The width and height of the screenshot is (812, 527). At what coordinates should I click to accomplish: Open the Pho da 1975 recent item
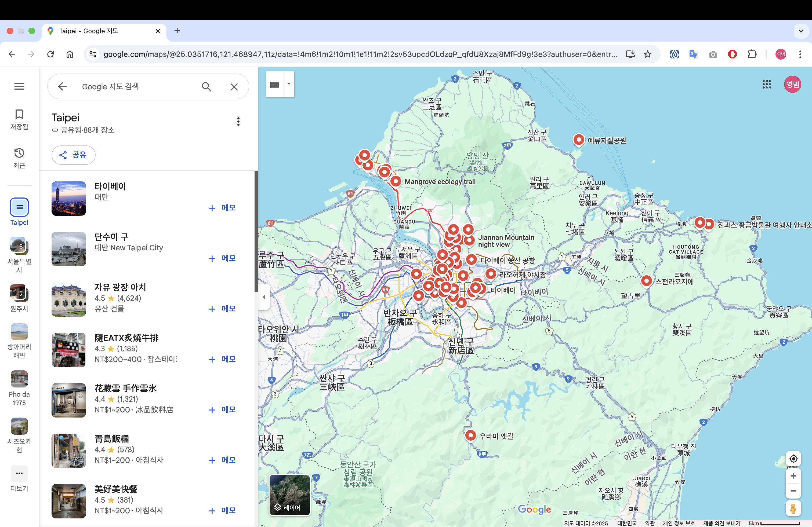19,388
